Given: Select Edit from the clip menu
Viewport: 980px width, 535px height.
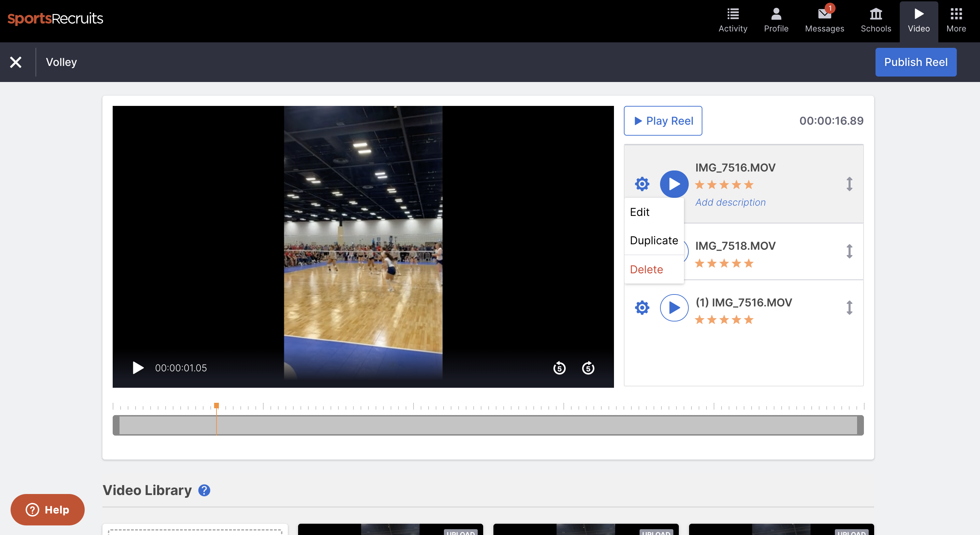Looking at the screenshot, I should click(x=640, y=212).
